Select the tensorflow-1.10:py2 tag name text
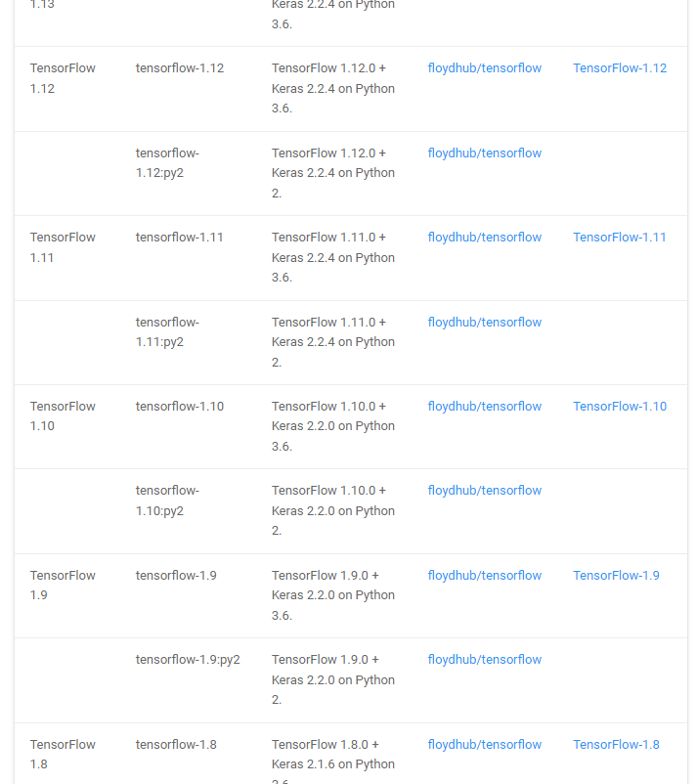The width and height of the screenshot is (697, 784). coord(167,501)
